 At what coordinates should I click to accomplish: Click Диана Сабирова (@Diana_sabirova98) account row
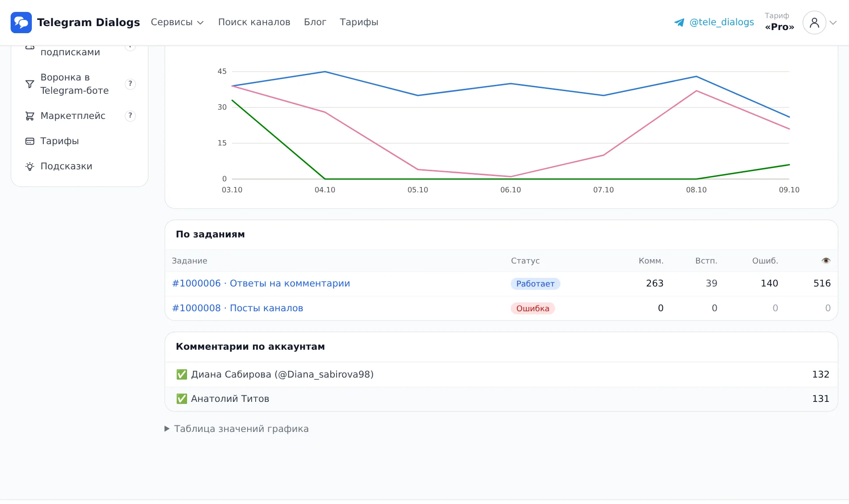501,374
